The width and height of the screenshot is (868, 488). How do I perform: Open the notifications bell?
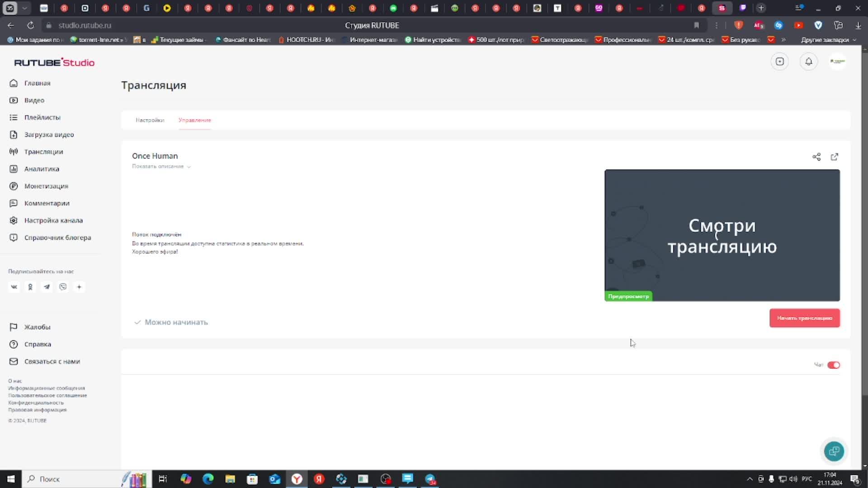pyautogui.click(x=808, y=61)
